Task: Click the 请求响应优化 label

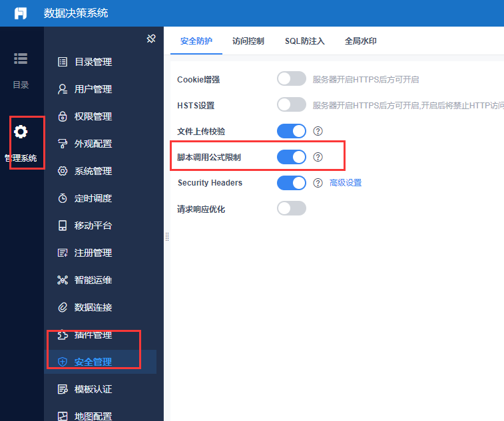Action: click(201, 209)
